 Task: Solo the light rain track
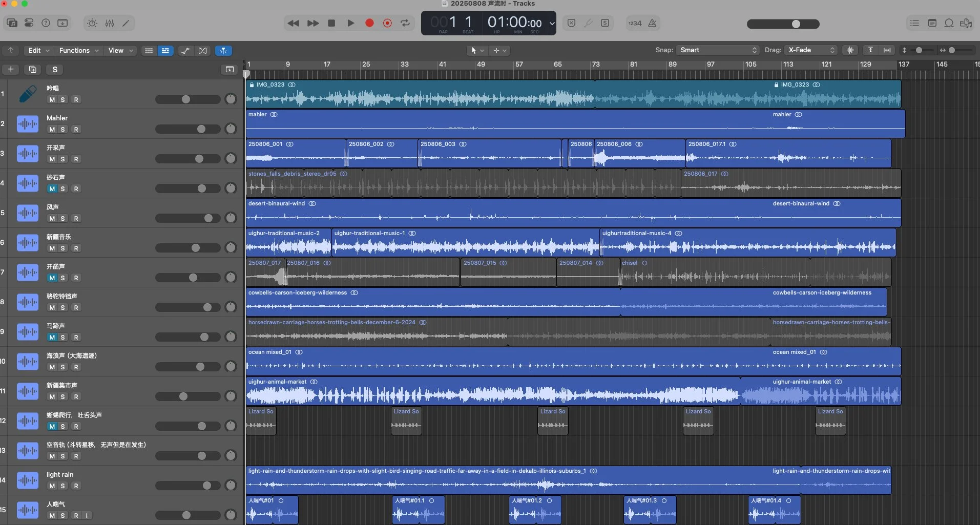pos(62,486)
